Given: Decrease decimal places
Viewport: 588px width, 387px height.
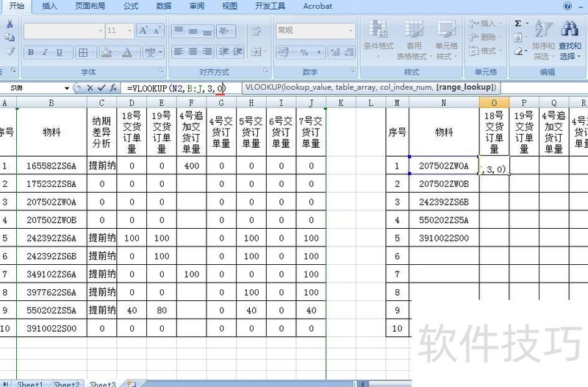Looking at the screenshot, I should pyautogui.click(x=348, y=52).
